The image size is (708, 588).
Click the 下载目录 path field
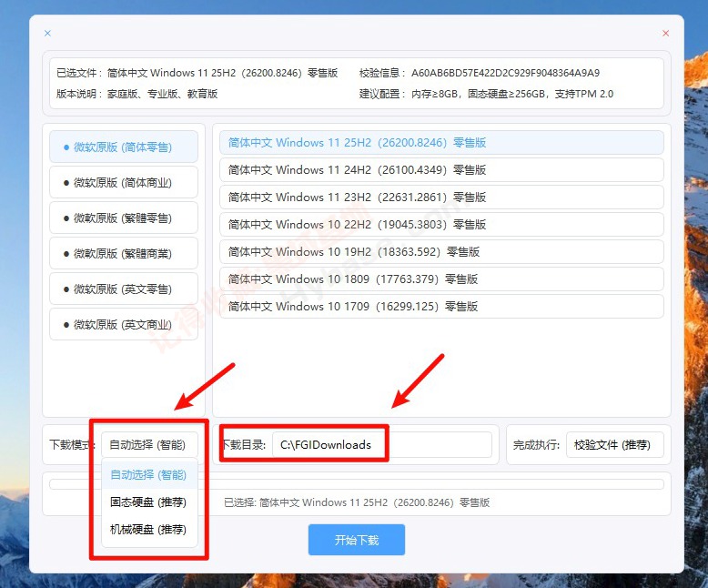point(382,445)
